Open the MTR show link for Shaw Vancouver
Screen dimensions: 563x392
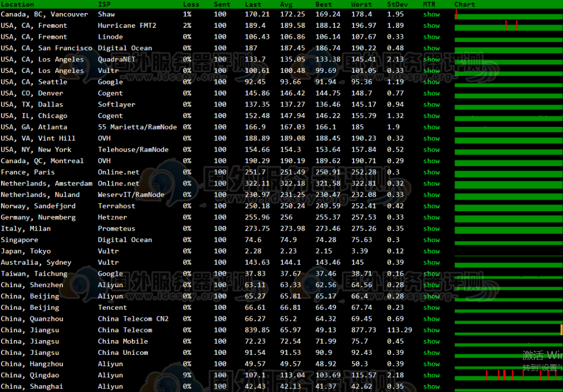431,14
